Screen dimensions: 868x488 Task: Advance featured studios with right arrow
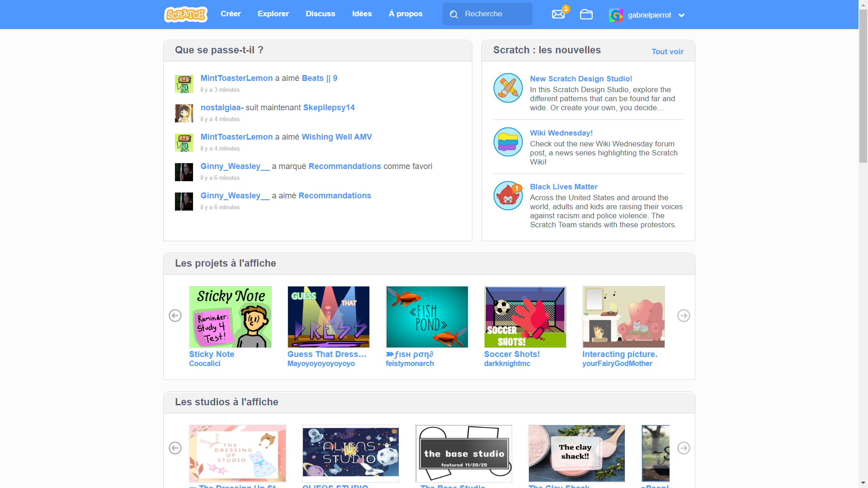click(684, 448)
